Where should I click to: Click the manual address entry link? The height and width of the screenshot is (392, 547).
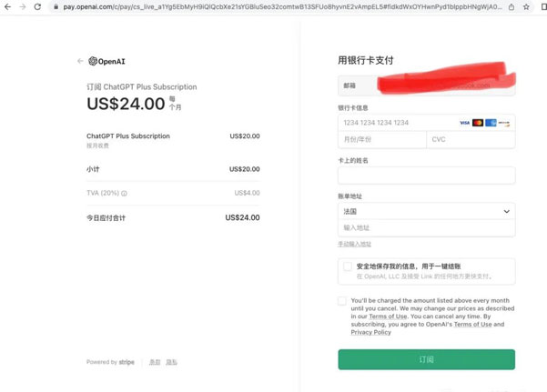click(354, 244)
